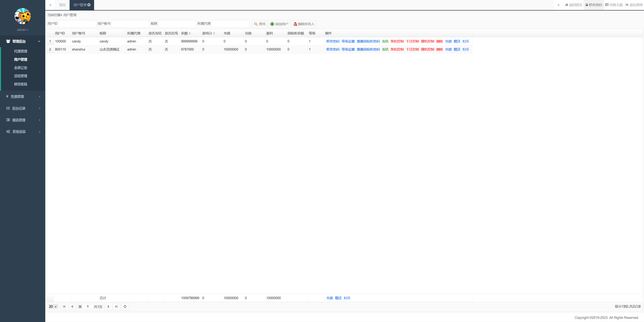
Task: Go to the next page arrow icon
Action: (x=108, y=307)
